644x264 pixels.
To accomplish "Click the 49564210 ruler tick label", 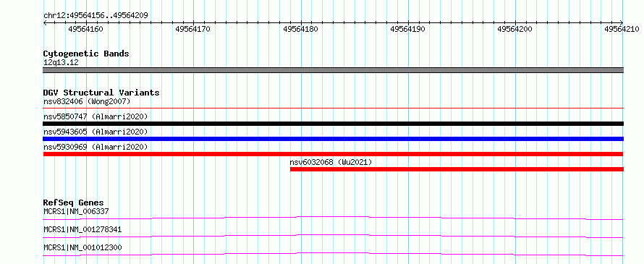I will [622, 29].
